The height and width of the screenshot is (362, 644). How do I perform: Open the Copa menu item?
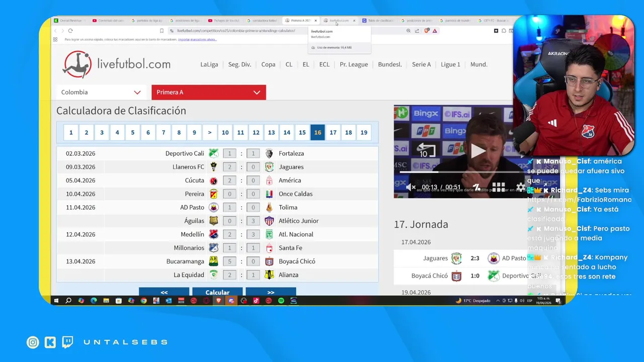point(268,64)
